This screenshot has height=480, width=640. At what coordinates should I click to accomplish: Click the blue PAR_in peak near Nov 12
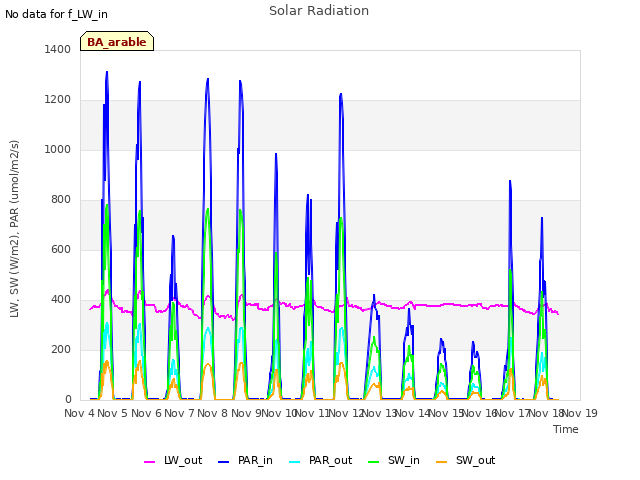[x=341, y=94]
